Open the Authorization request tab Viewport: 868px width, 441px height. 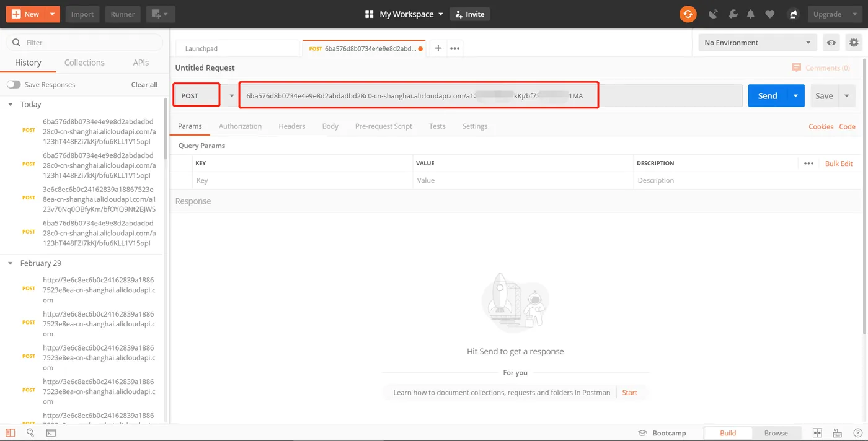pyautogui.click(x=240, y=126)
